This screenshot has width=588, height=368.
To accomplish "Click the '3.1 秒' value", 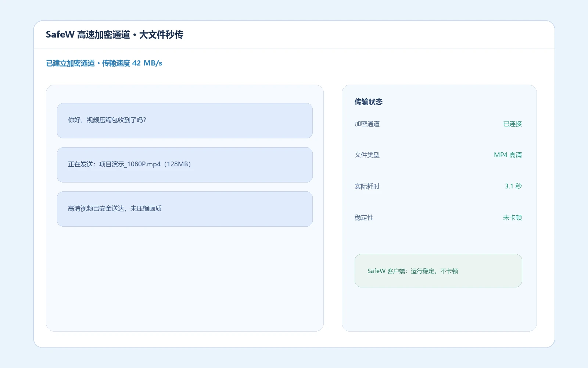I will click(513, 186).
